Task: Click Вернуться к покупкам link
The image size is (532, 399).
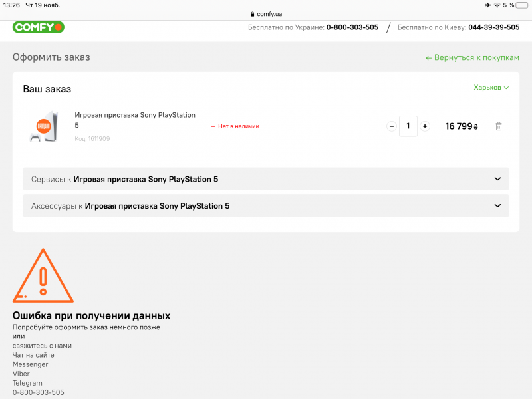Action: coord(472,58)
